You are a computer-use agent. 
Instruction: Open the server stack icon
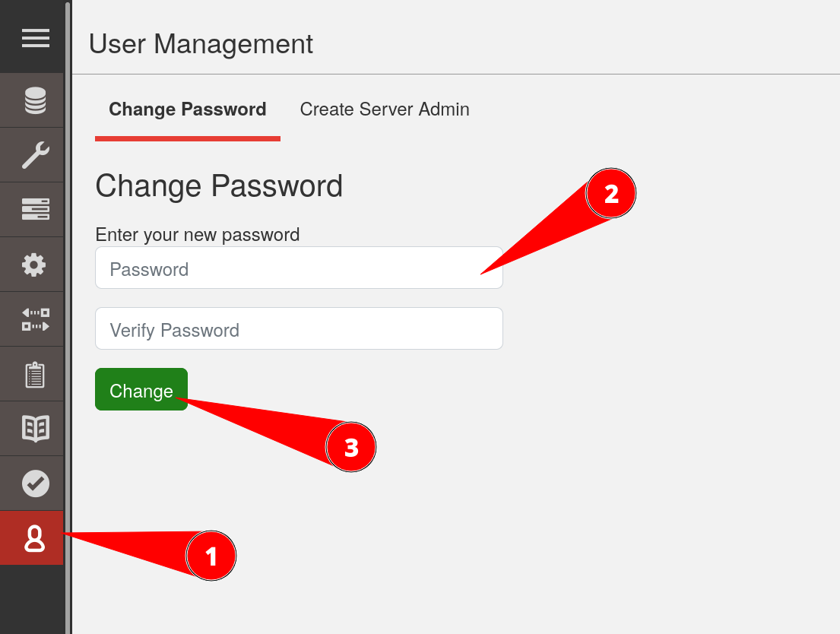click(35, 210)
